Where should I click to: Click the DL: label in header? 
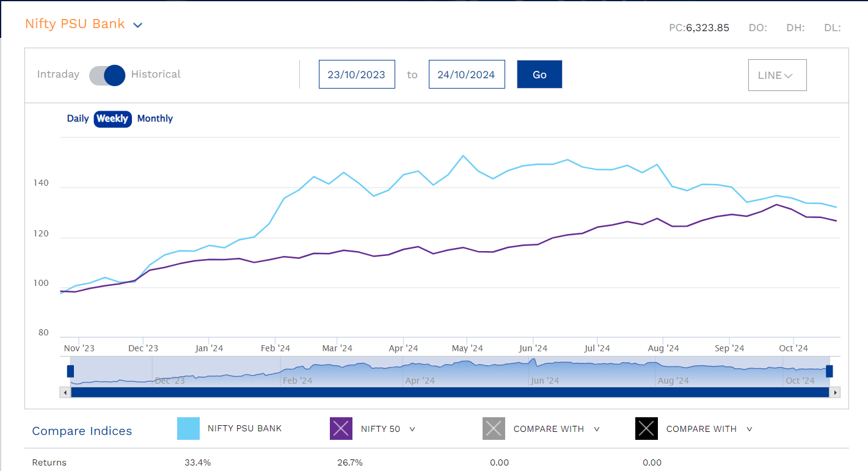coord(833,28)
